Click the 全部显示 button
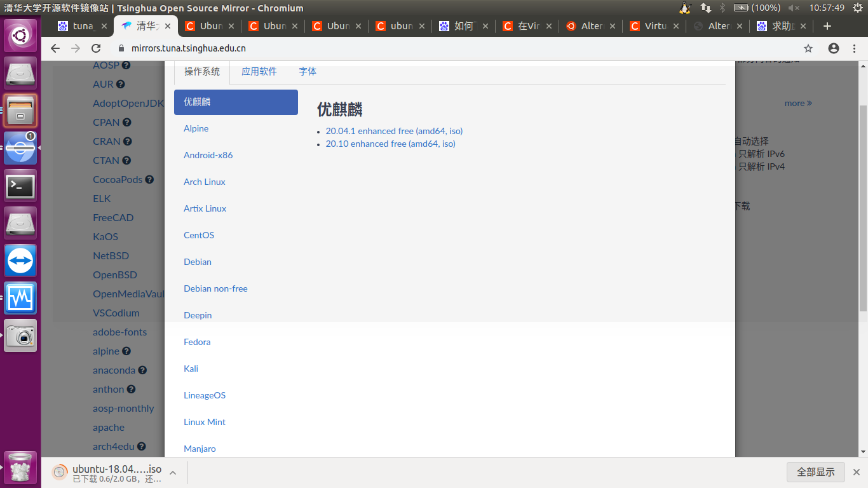Viewport: 868px width, 488px height. click(816, 472)
